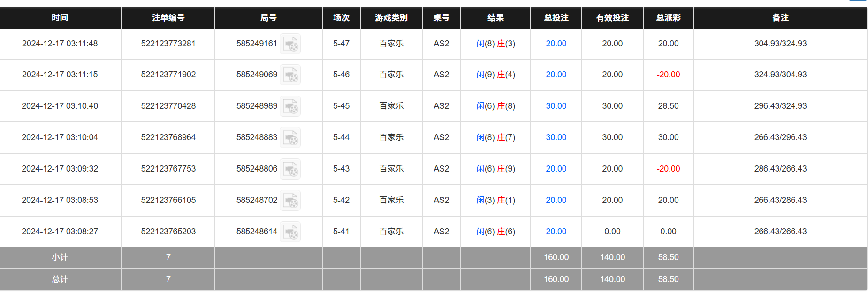The width and height of the screenshot is (868, 292).
Task: Select the 总派彩 column header
Action: click(668, 18)
